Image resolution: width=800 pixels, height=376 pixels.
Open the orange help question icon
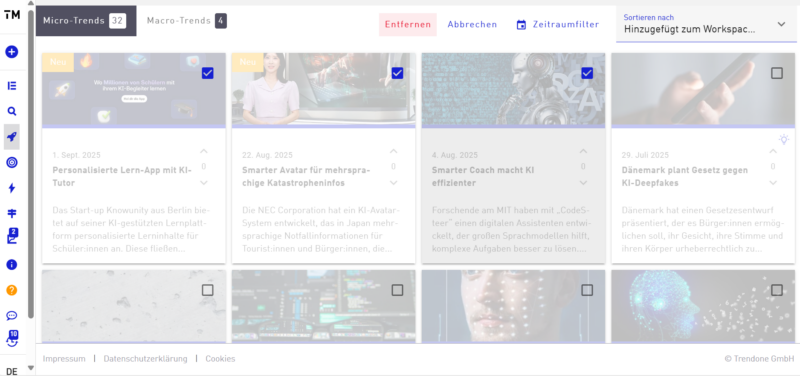coord(12,290)
